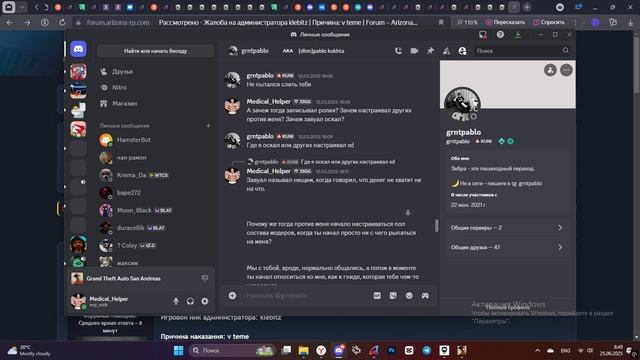Open the taskbar weather widget

tap(29, 350)
